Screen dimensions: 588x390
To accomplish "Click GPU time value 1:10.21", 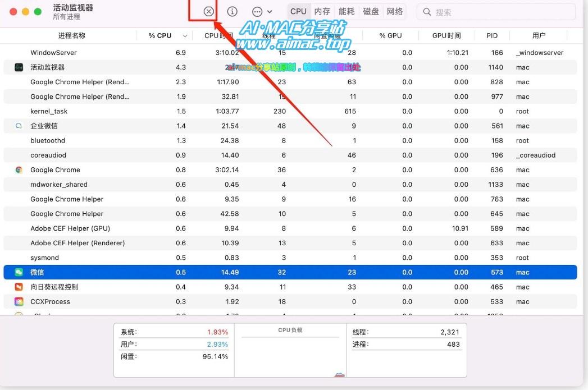I will 458,53.
